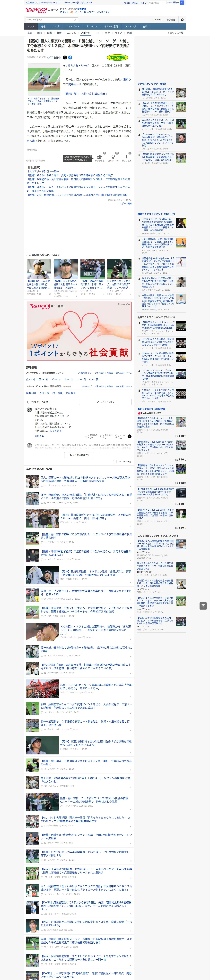Open 岡本 和真 player link
Viewport: 210px width, 980px height.
(31, 393)
